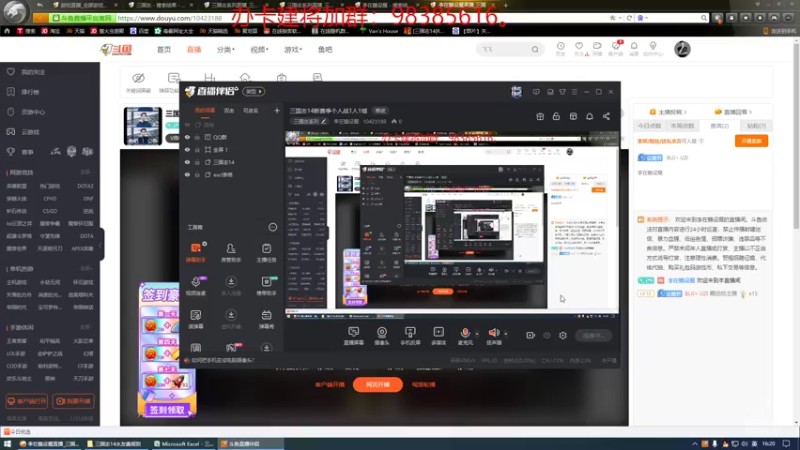800x450 pixels.
Task: Click the 签到领取 sign-in button
Action: tap(167, 410)
